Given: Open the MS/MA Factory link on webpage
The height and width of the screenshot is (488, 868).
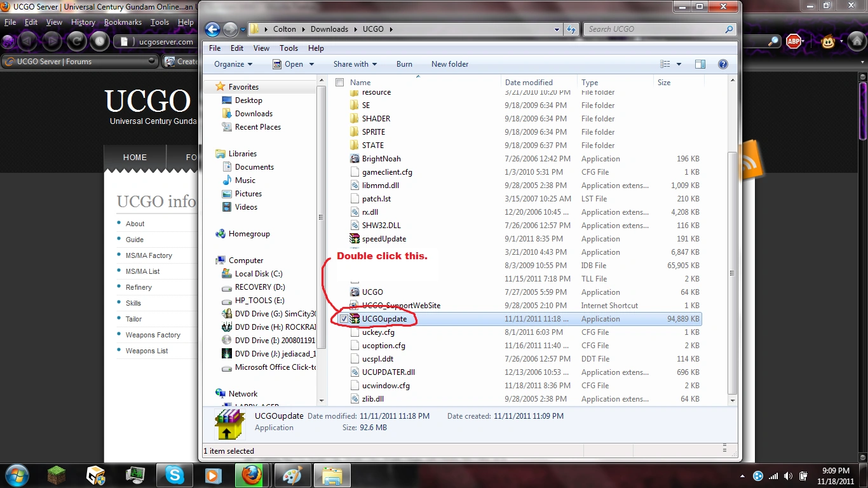Looking at the screenshot, I should pyautogui.click(x=149, y=255).
